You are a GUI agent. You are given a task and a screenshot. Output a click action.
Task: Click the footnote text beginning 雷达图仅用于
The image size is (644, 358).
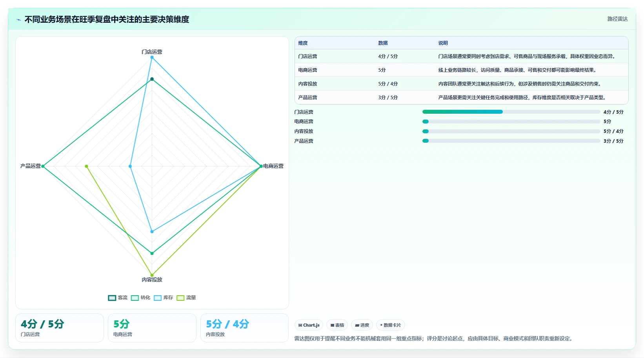click(434, 338)
